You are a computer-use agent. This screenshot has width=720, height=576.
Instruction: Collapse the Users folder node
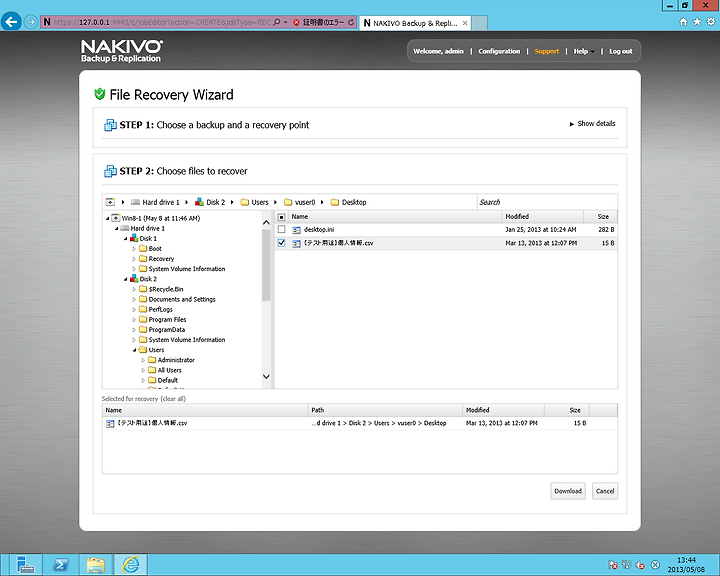pyautogui.click(x=134, y=350)
